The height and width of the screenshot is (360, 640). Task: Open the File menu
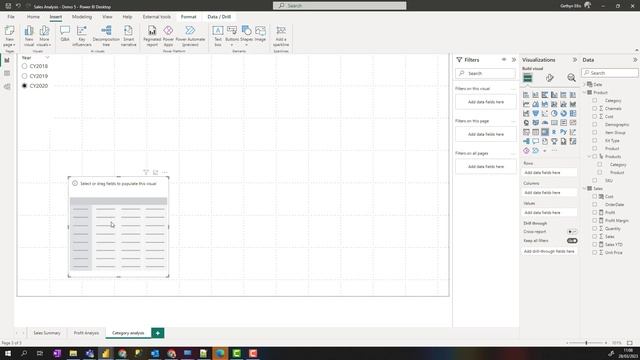[x=11, y=17]
